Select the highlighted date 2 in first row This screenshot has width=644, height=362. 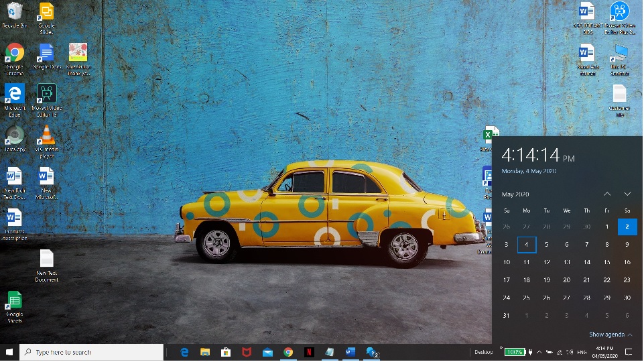coord(627,227)
